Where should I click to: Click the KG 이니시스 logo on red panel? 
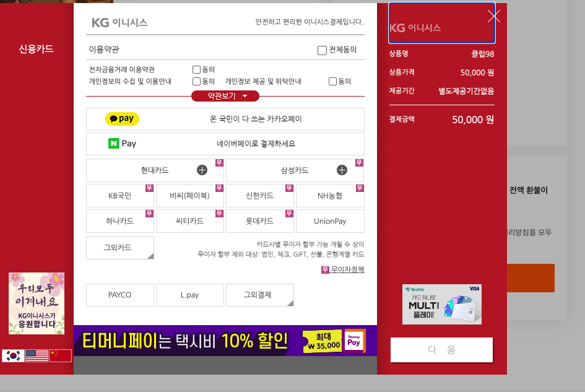click(x=415, y=28)
